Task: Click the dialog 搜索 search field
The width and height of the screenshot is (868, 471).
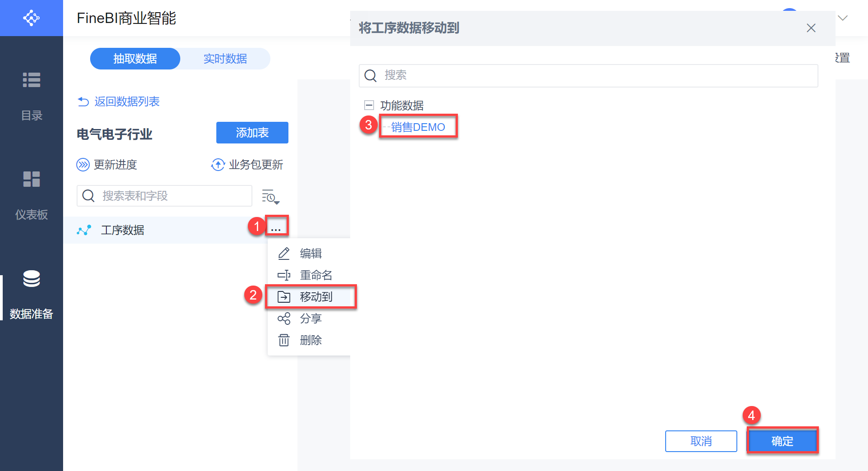Action: (x=588, y=75)
